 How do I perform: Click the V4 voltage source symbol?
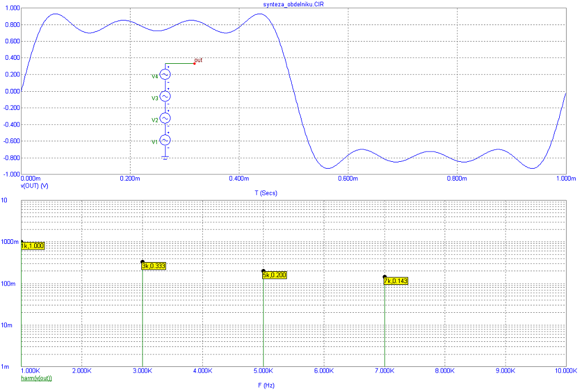pos(165,75)
